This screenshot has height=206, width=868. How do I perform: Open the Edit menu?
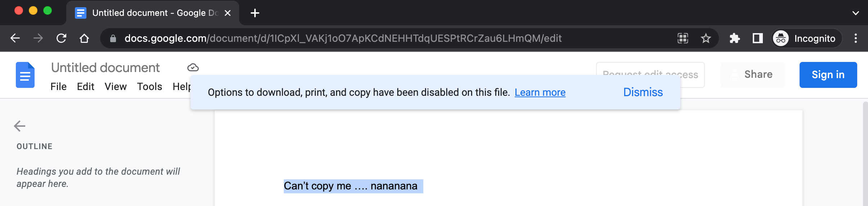click(85, 87)
